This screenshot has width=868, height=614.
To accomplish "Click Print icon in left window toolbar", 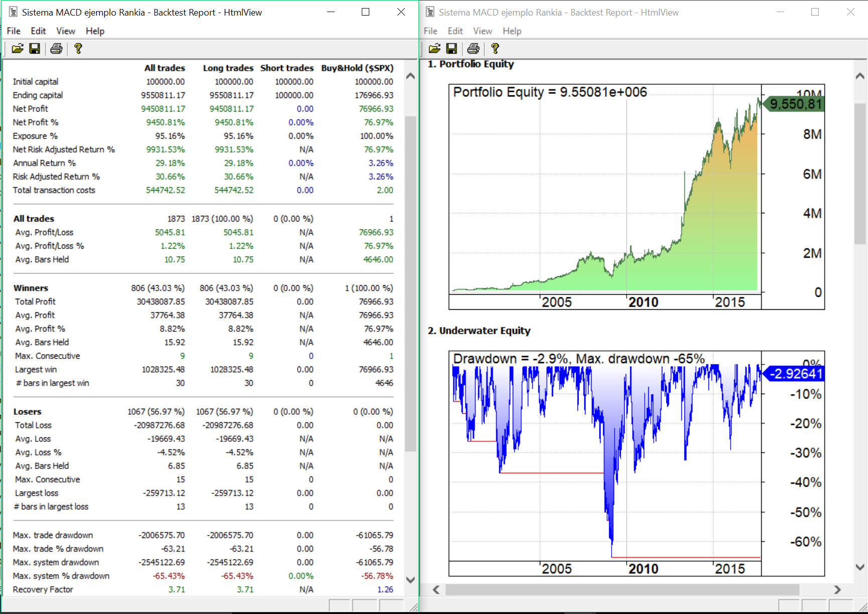I will coord(56,49).
